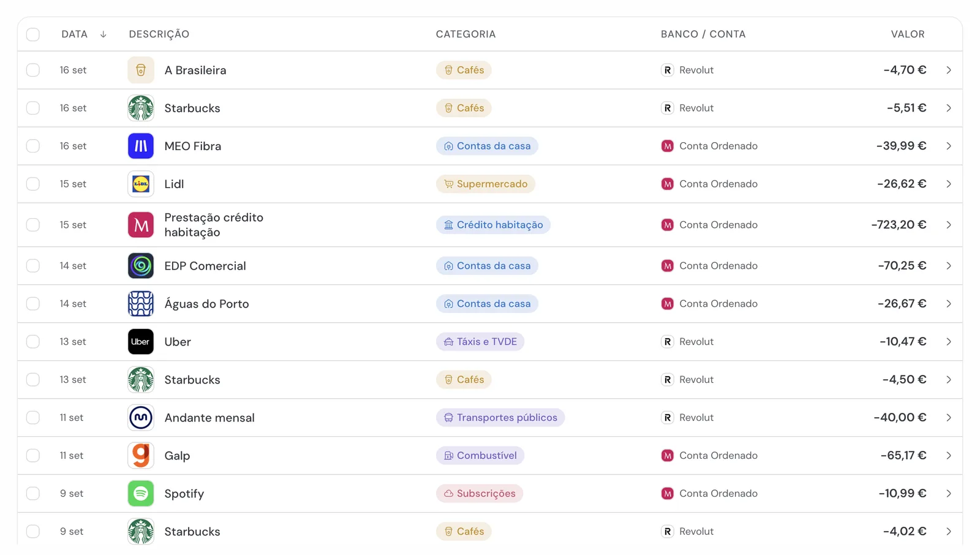The width and height of the screenshot is (980, 555).
Task: Expand the −5,51 € Starbucks row chevron
Action: click(949, 108)
